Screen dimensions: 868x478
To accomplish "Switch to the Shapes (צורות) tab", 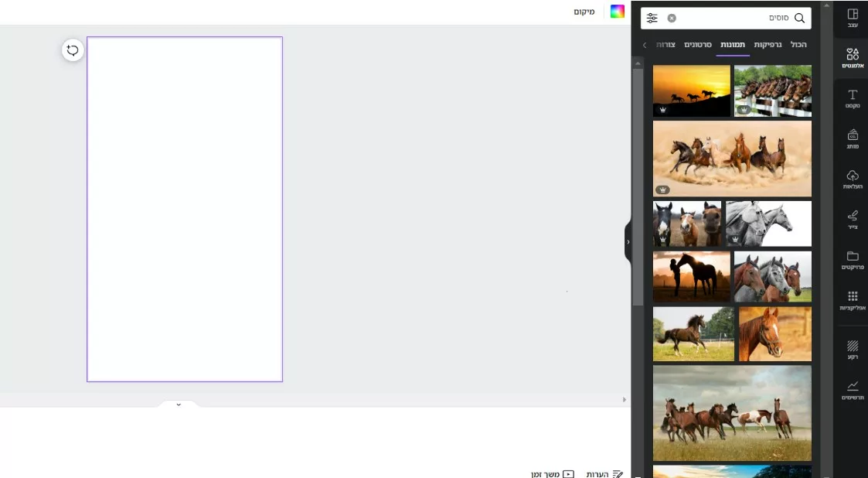I will point(665,44).
